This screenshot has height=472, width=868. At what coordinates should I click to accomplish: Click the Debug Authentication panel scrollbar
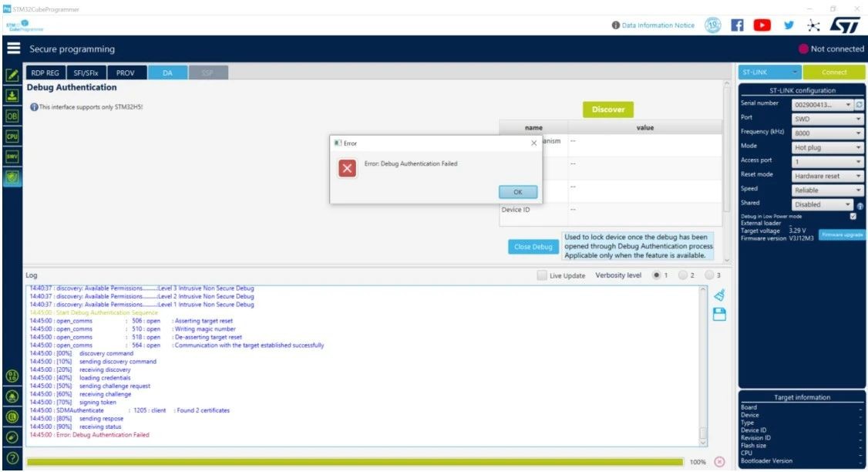coord(727,172)
